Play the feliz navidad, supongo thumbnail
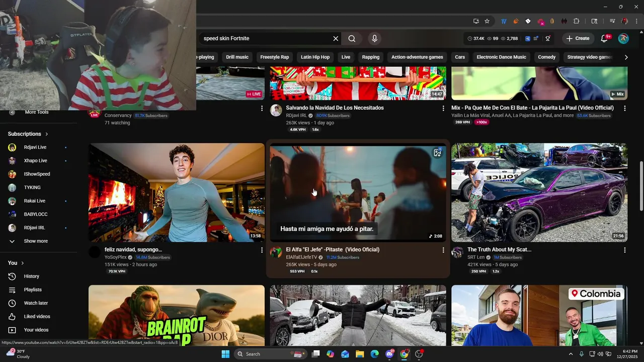The width and height of the screenshot is (644, 362). click(x=177, y=193)
